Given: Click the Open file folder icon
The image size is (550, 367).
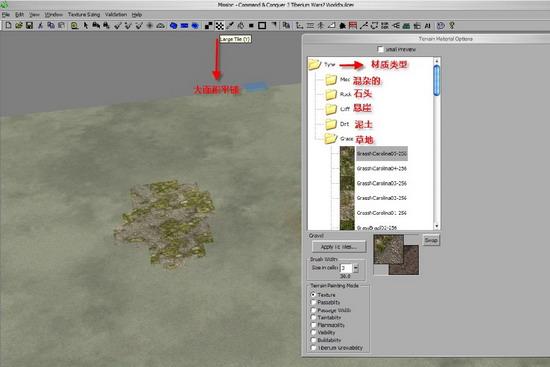Looking at the screenshot, I should tap(19, 25).
